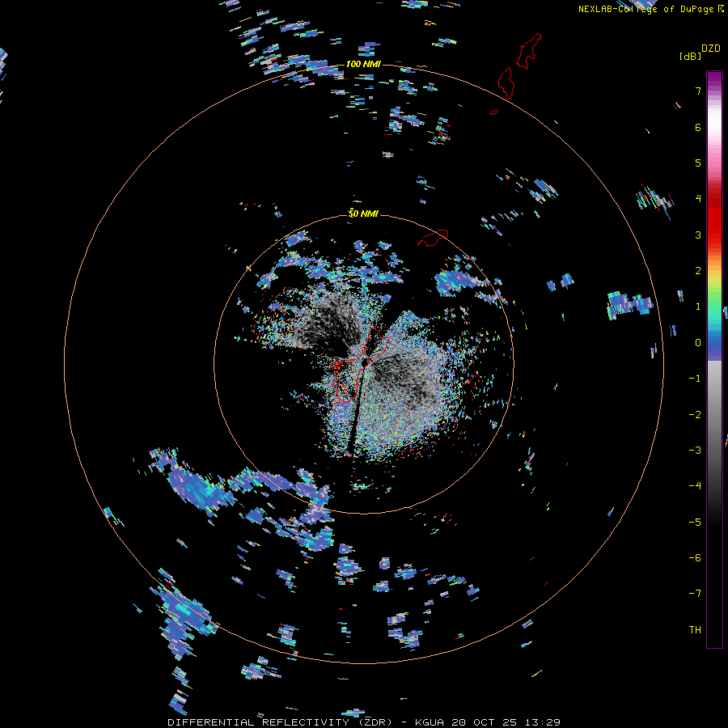Image resolution: width=728 pixels, height=728 pixels.
Task: Click the -2 value on the dB scale
Action: (695, 415)
